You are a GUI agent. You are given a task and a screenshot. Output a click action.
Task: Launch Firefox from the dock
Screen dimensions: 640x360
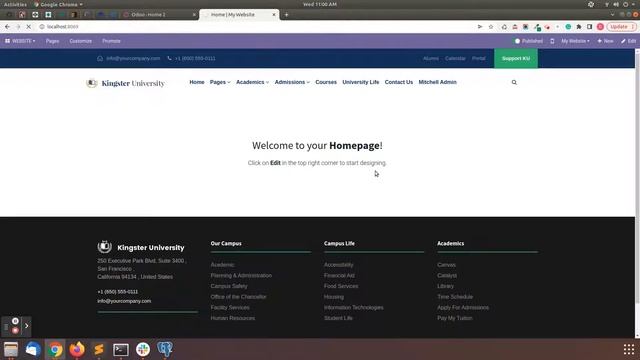pyautogui.click(x=77, y=350)
